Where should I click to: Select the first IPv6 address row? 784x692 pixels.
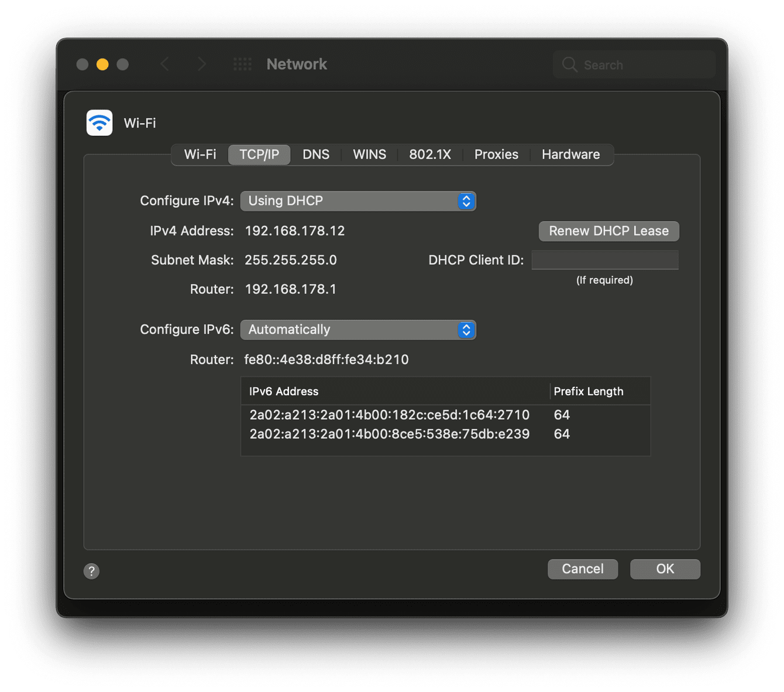(389, 414)
